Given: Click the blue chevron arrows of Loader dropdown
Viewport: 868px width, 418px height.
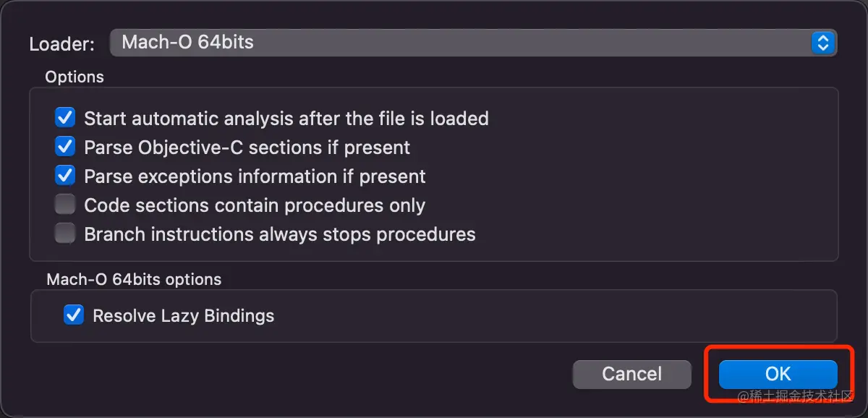Looking at the screenshot, I should tap(822, 43).
